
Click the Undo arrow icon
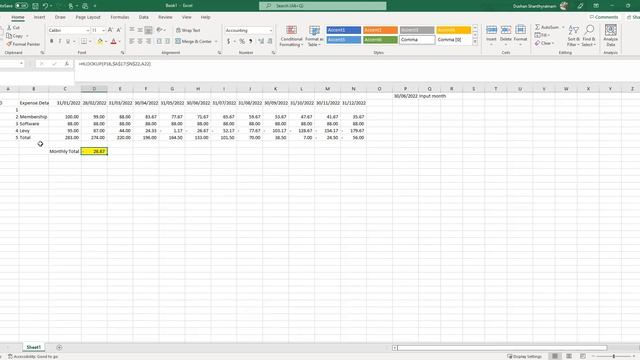45,6
